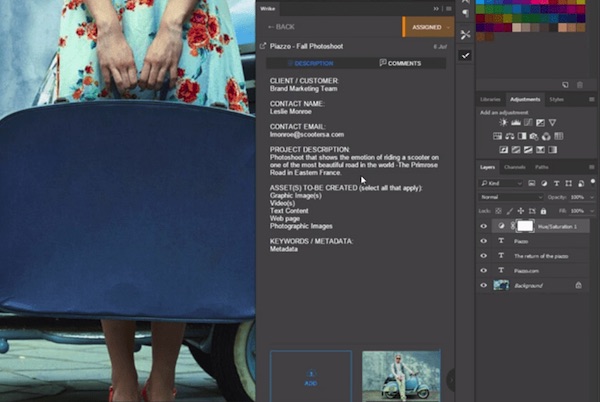Go back with the BACK button

(x=281, y=27)
